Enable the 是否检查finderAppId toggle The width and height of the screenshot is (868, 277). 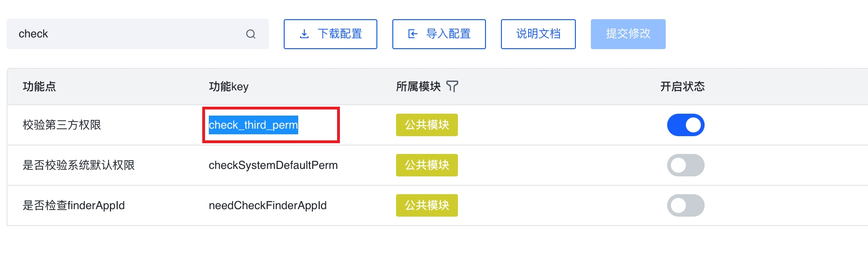pos(685,205)
